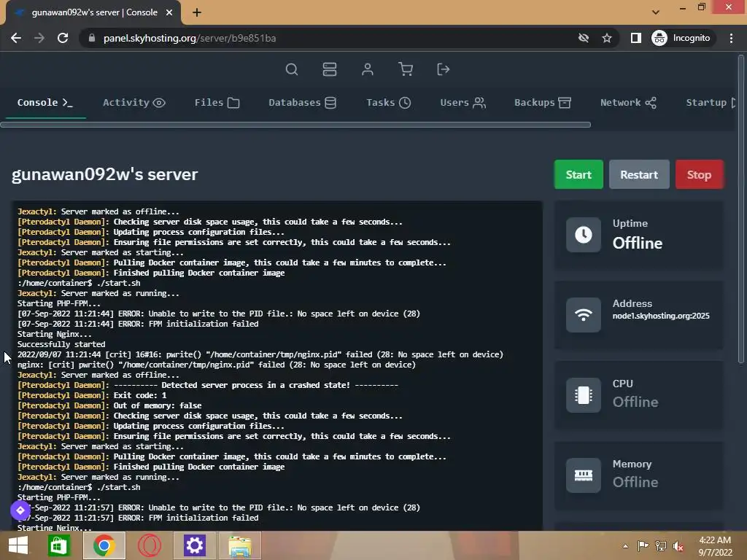
Task: Open the Backups tab
Action: pyautogui.click(x=543, y=102)
